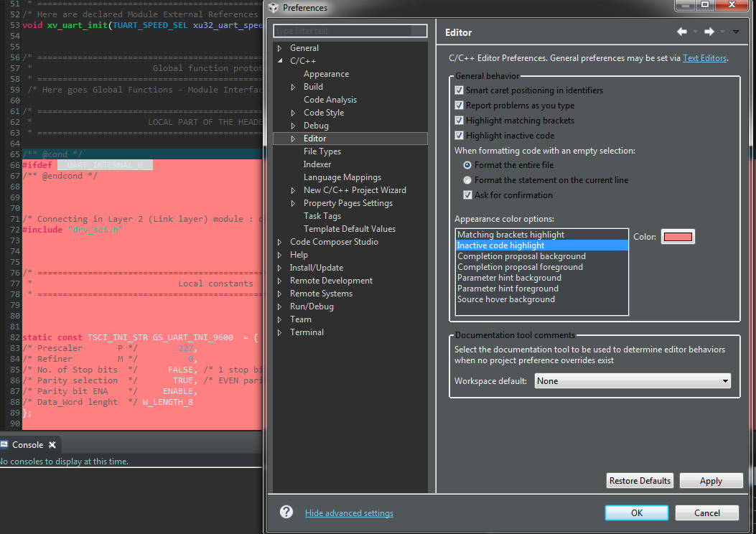756x534 pixels.
Task: Toggle Report problems as you type checkbox
Action: (459, 105)
